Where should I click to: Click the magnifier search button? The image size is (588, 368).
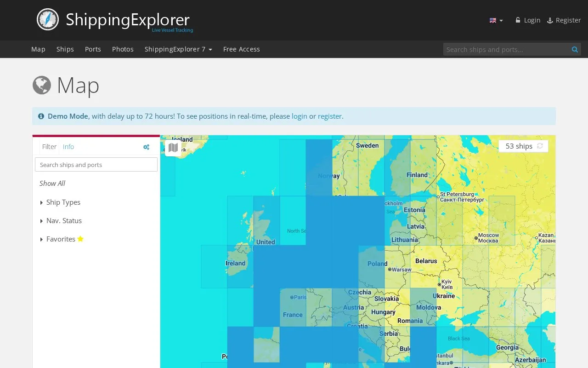[x=575, y=49]
